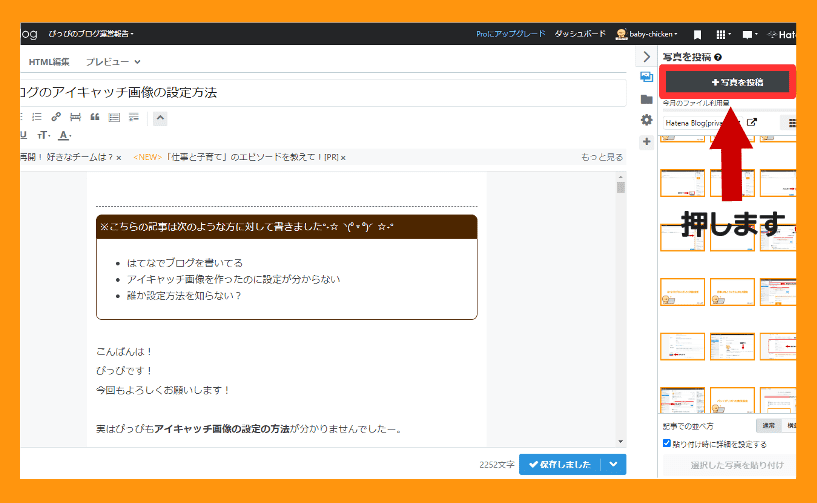
Task: Dismiss the 好きなチームは？ topic suggestion
Action: (119, 157)
